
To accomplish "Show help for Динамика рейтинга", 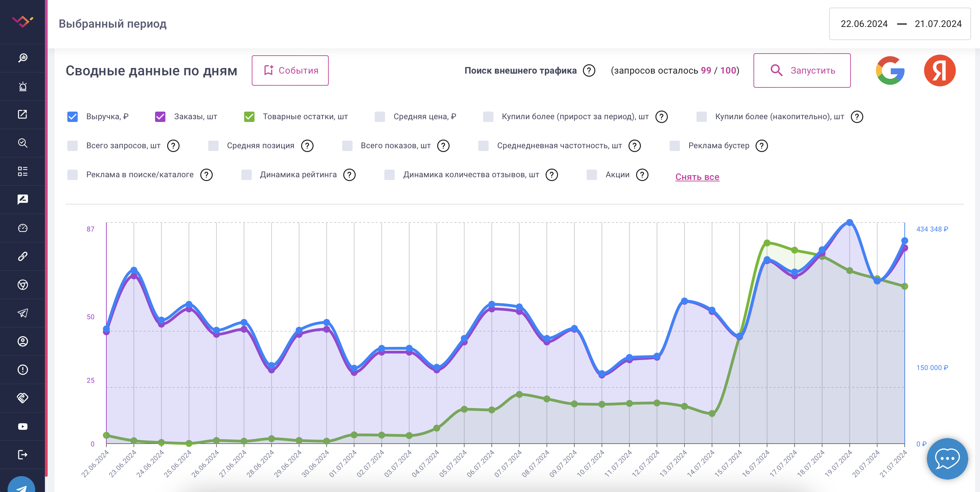I will [x=349, y=175].
